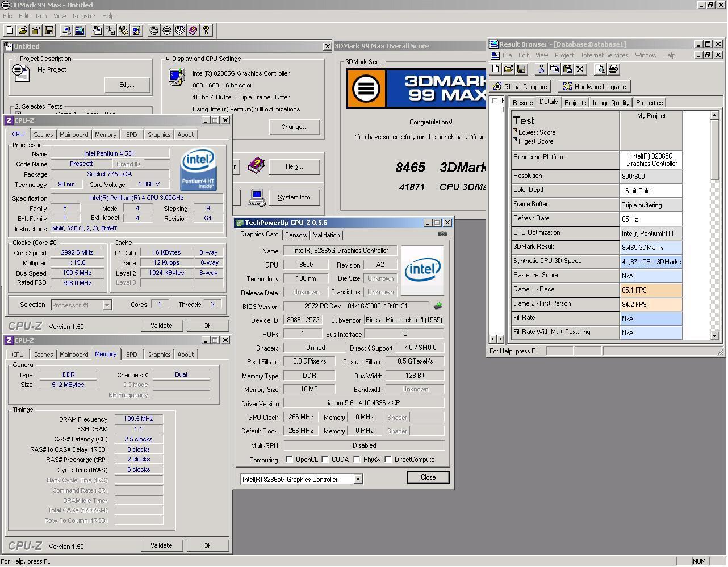This screenshot has width=728, height=567.
Task: Click the Print icon in Result Browser toolbar
Action: click(613, 69)
